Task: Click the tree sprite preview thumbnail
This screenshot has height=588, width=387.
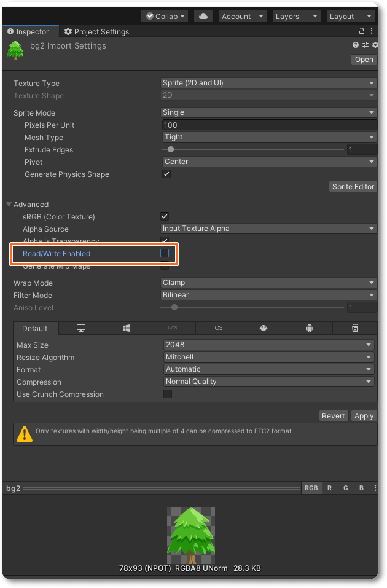Action: (x=191, y=535)
